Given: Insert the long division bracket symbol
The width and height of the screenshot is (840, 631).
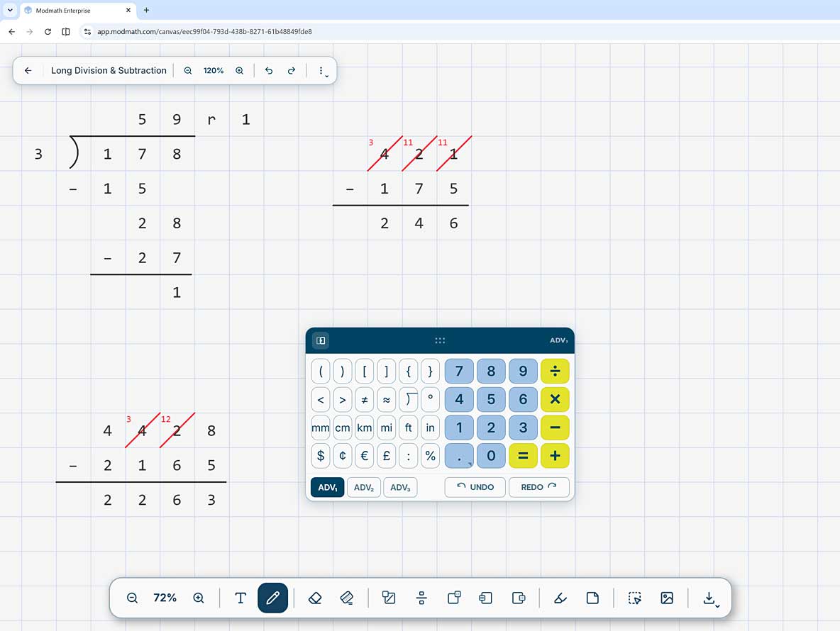Looking at the screenshot, I should 408,399.
